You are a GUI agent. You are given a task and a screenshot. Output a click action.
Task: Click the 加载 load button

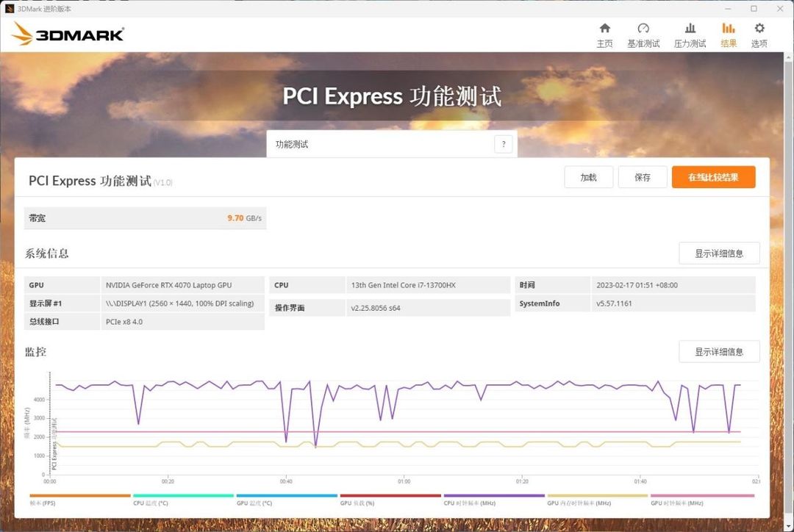pyautogui.click(x=588, y=177)
